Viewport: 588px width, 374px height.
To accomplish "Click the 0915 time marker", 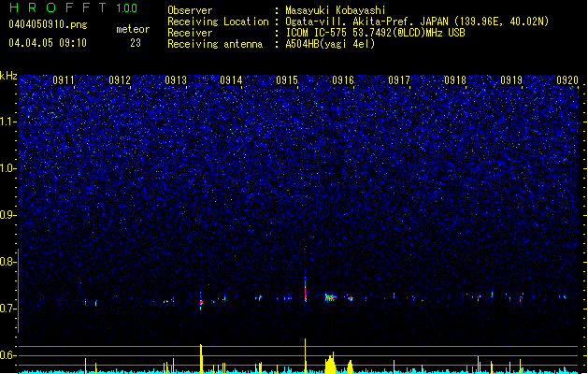I will tap(287, 79).
